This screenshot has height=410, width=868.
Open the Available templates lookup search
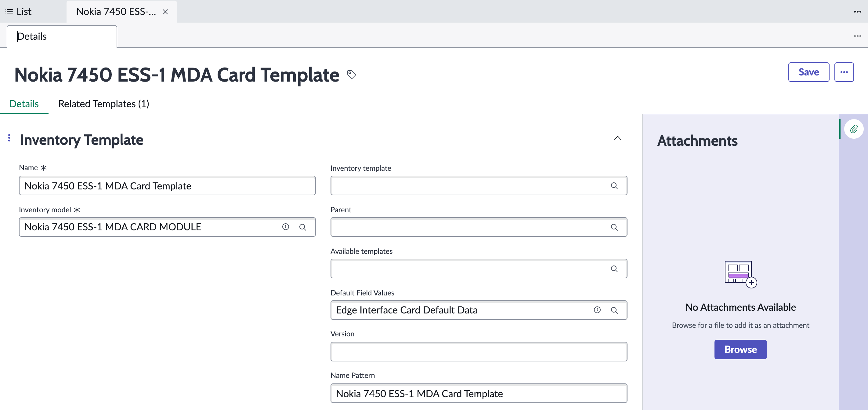click(614, 269)
